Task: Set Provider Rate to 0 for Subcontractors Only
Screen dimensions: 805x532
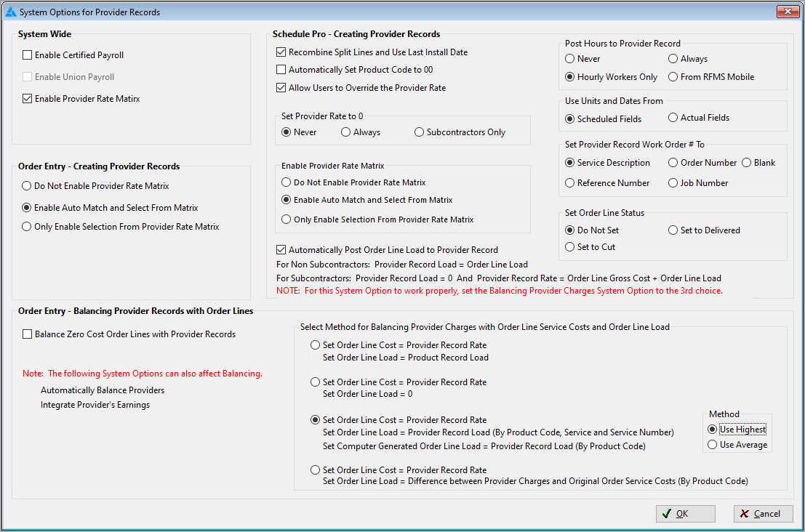Action: coord(419,132)
